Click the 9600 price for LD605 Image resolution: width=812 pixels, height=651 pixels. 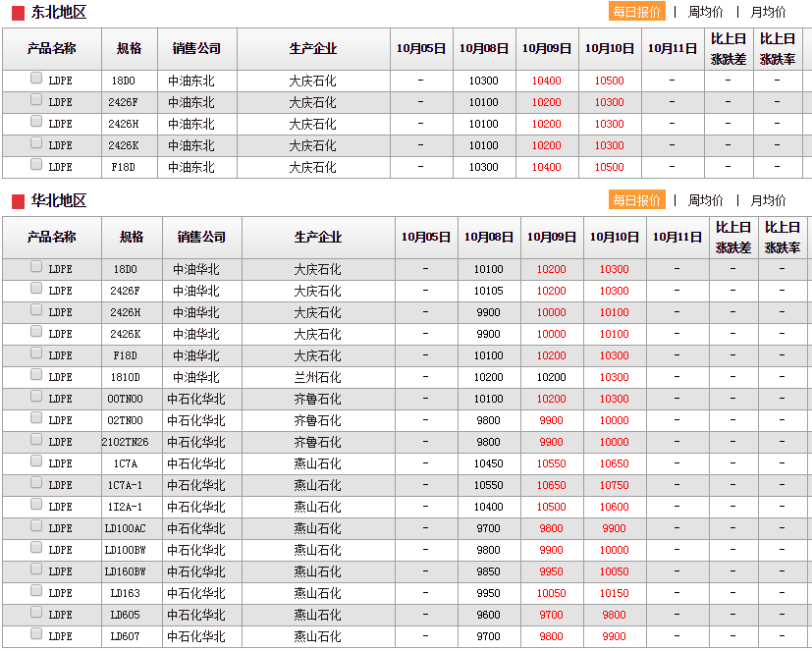[488, 615]
